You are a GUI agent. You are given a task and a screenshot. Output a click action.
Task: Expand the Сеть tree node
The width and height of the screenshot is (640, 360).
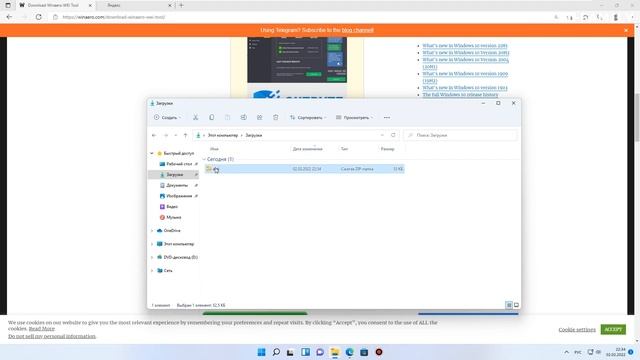coord(152,271)
